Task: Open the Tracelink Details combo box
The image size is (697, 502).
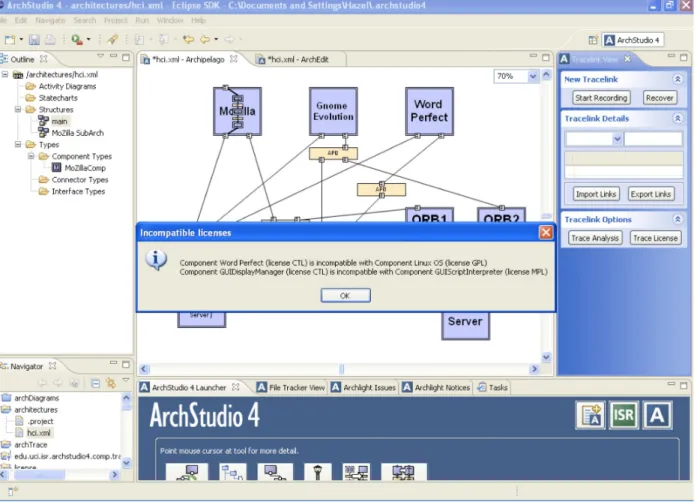Action: [617, 139]
